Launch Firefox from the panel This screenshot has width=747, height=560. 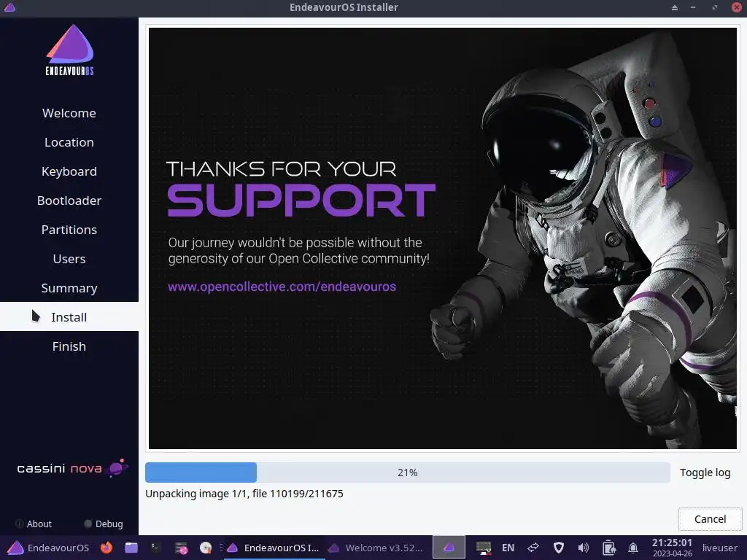click(x=107, y=548)
